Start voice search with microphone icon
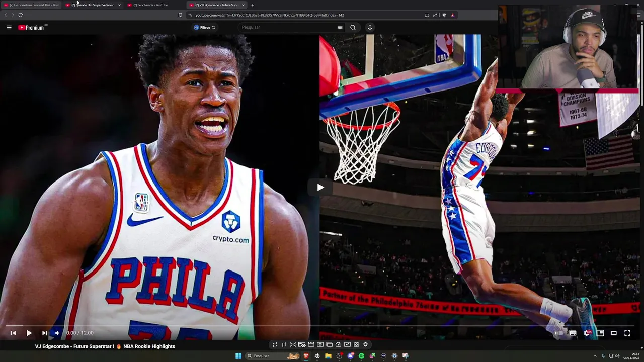Viewport: 644px width, 362px height. [x=370, y=27]
